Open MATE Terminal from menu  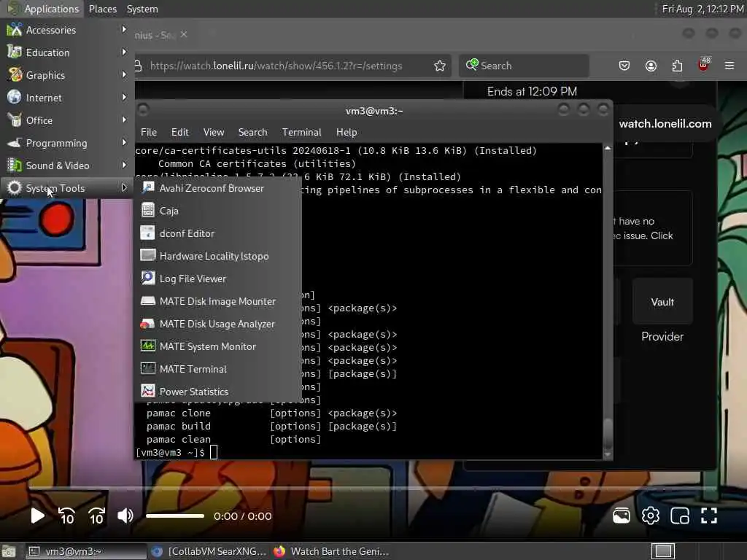pos(218,369)
